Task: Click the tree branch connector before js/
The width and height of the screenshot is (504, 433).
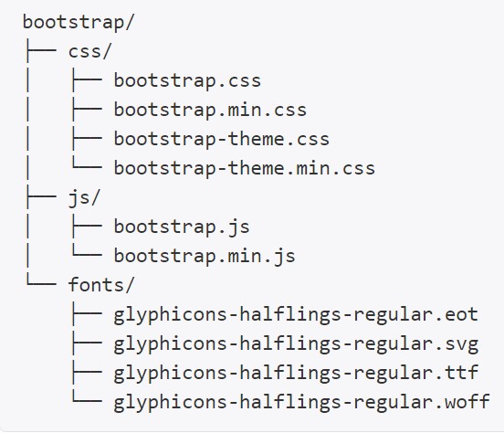Action: coord(41,196)
